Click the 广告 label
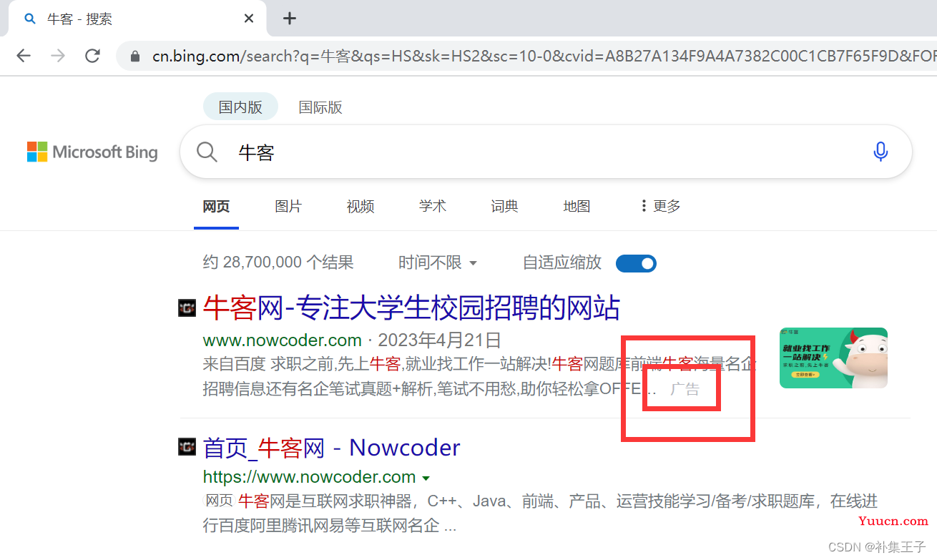Viewport: 937px width, 560px height. pyautogui.click(x=685, y=390)
